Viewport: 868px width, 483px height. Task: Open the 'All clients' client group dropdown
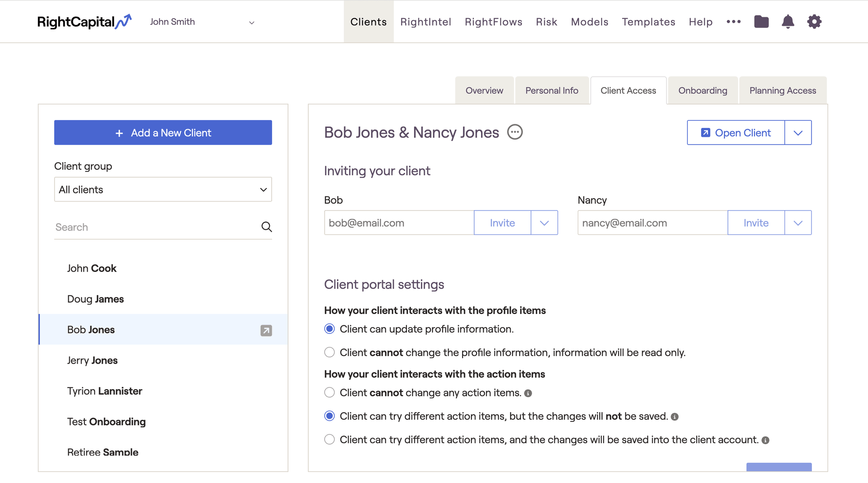coord(163,190)
